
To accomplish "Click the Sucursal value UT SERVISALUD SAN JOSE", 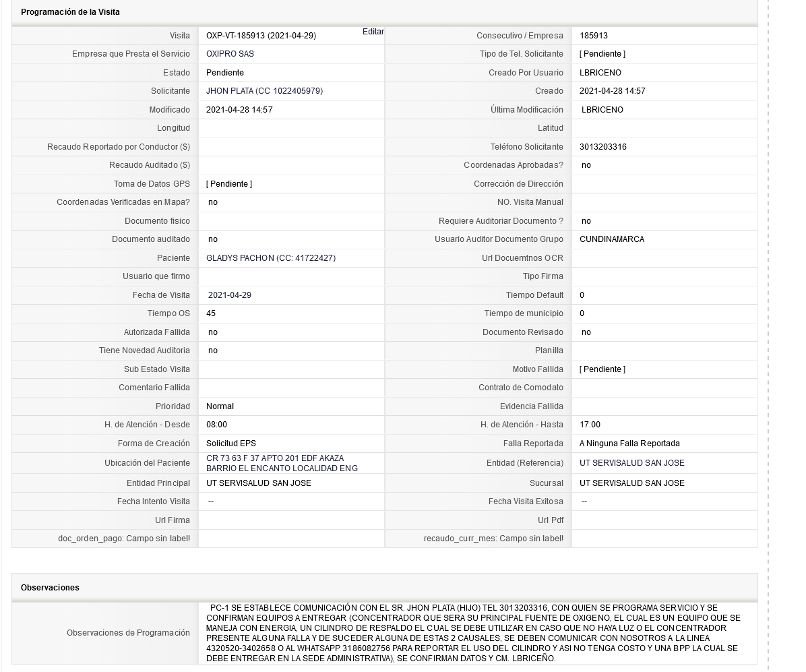I will click(631, 483).
